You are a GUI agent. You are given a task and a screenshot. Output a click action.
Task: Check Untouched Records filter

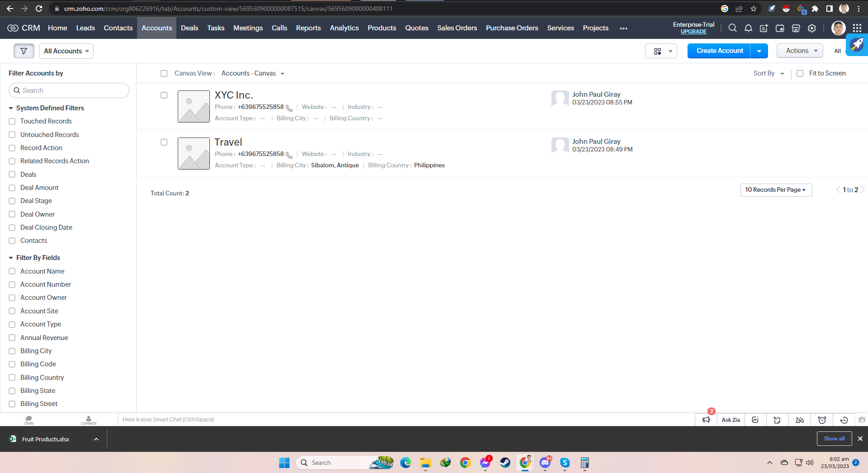pos(12,135)
